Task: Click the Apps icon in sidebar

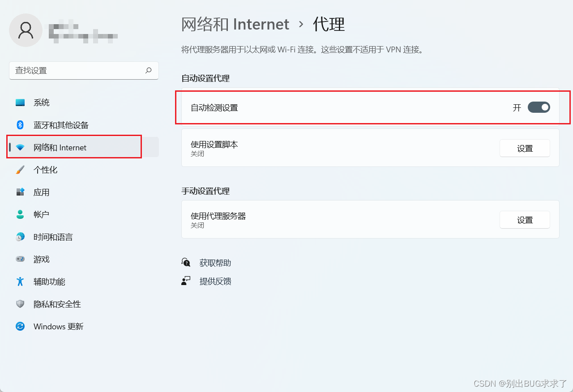Action: pos(20,192)
